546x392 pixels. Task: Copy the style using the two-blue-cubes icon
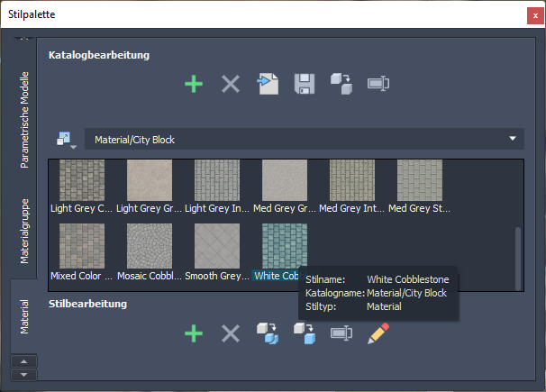pos(268,333)
